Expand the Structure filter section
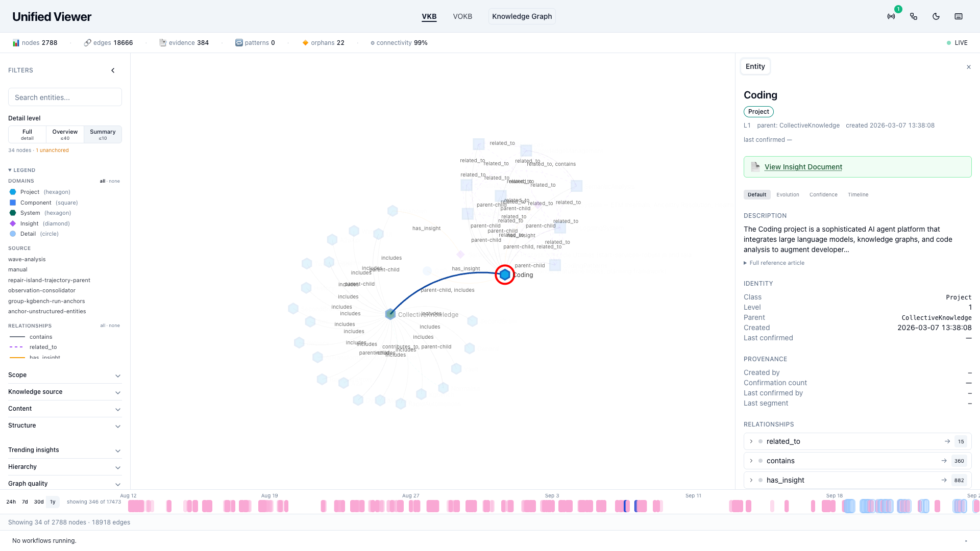980x551 pixels. pos(65,425)
